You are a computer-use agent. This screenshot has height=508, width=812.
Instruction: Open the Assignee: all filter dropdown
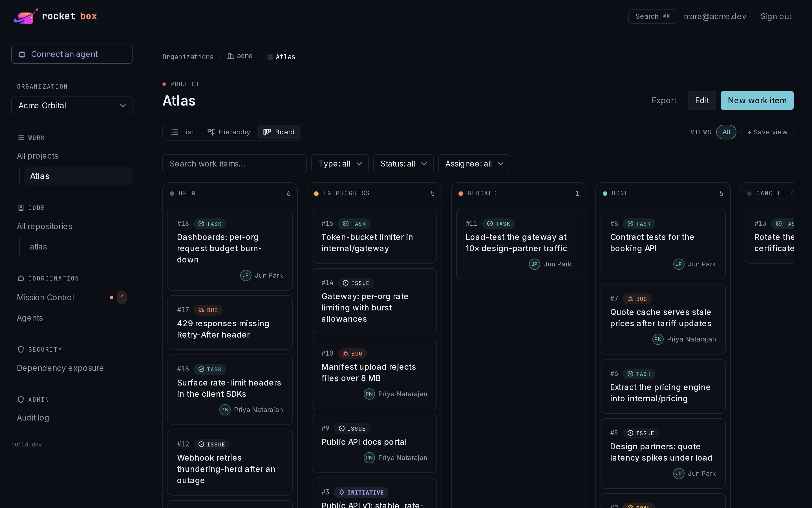(474, 164)
